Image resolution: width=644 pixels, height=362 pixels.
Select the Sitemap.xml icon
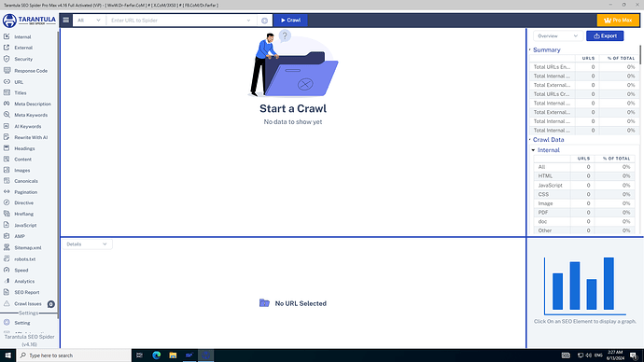pyautogui.click(x=7, y=247)
